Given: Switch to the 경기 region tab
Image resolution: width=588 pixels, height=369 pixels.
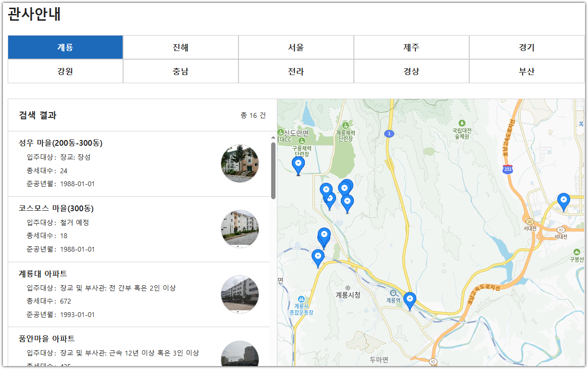Looking at the screenshot, I should coord(527,47).
